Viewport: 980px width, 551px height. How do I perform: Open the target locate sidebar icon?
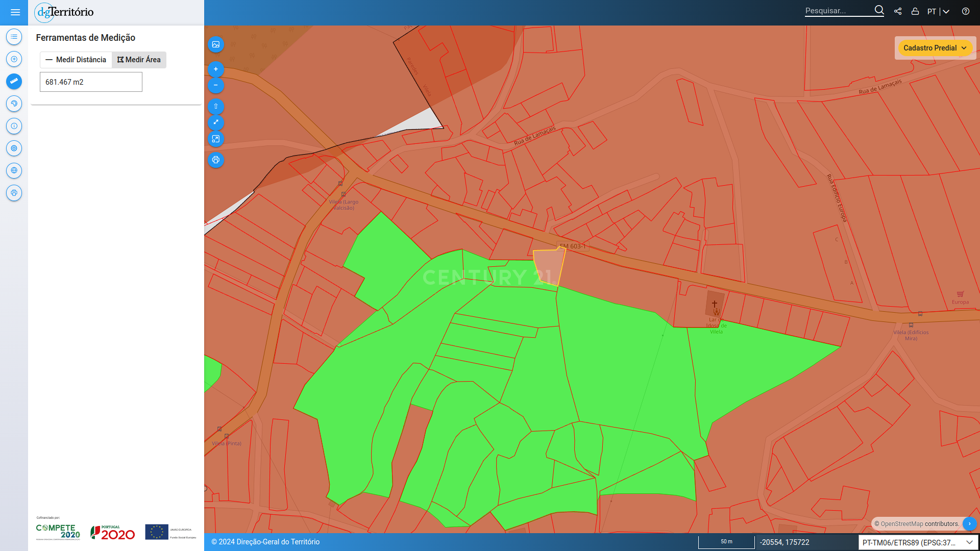pos(14,148)
